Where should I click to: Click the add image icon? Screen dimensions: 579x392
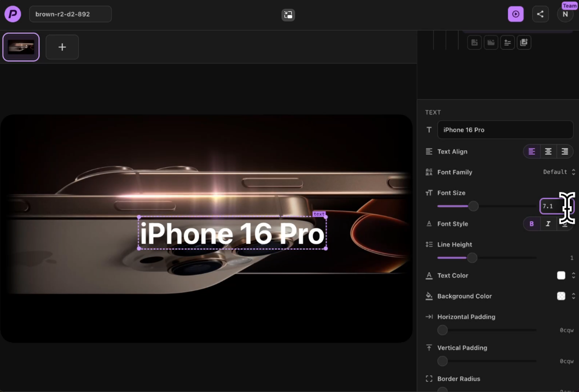click(x=474, y=42)
